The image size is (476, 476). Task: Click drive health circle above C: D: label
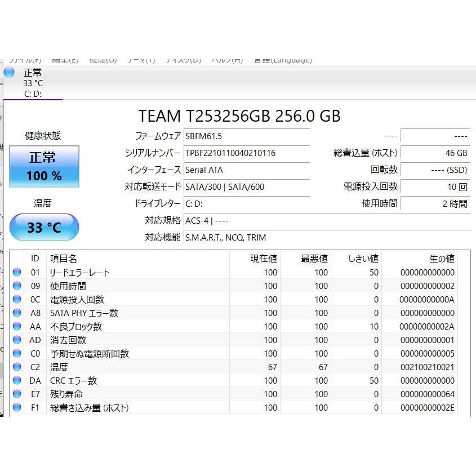point(9,72)
